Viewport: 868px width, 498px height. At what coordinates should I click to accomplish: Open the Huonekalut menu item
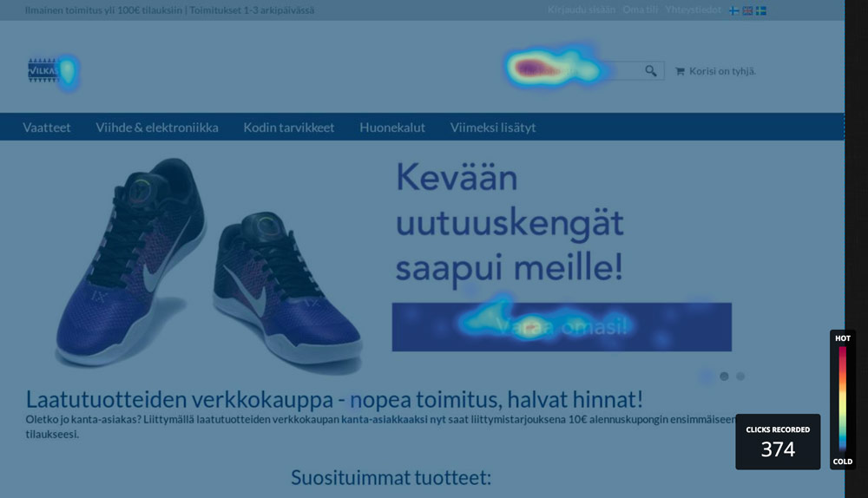coord(392,128)
